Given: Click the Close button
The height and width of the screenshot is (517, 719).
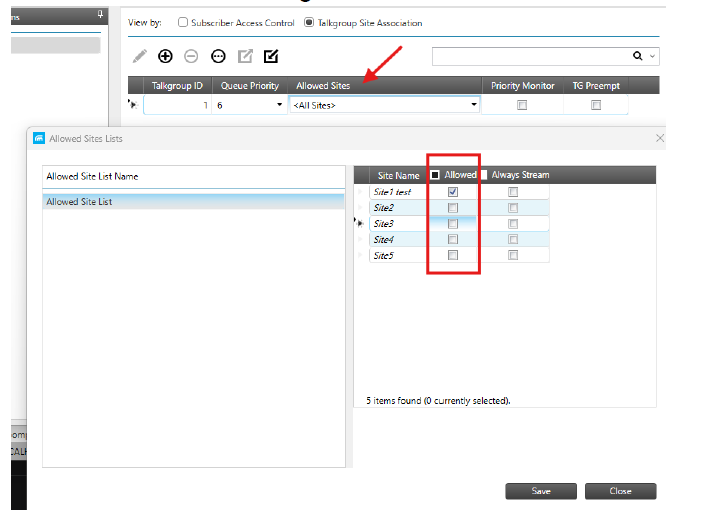Looking at the screenshot, I should [620, 491].
